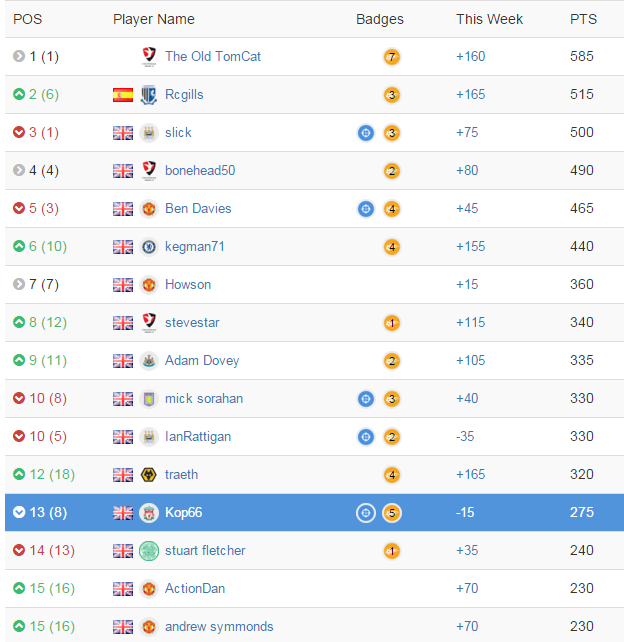Viewport: 624px width, 642px height.
Task: Click the Newcastle crest beside Adam Dovey
Action: tap(149, 361)
